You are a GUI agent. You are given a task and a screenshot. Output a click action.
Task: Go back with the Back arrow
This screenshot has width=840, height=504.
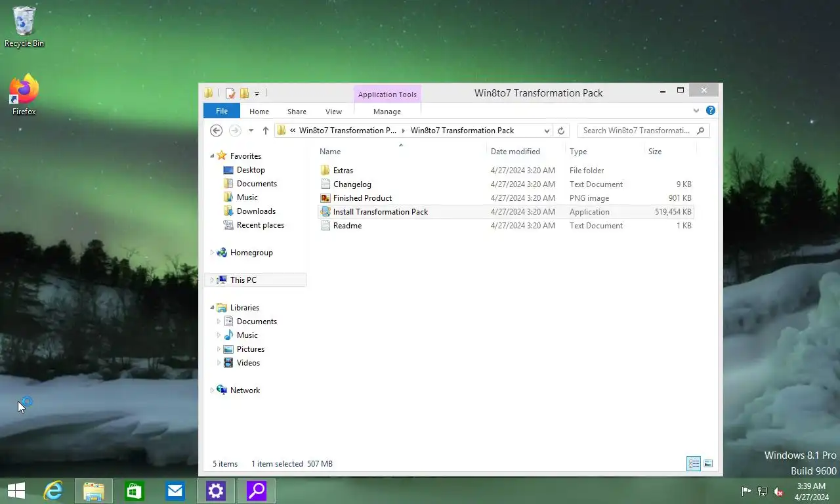pyautogui.click(x=216, y=131)
